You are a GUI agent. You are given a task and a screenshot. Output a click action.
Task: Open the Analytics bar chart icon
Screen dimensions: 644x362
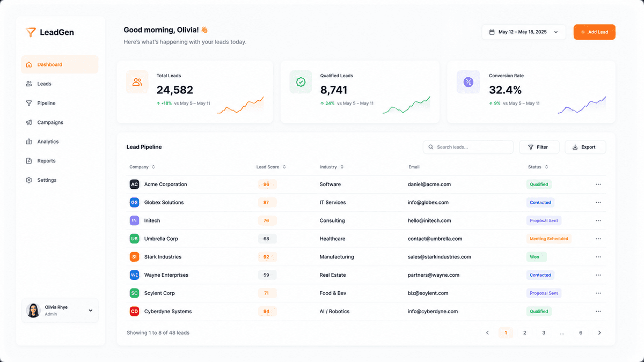click(29, 142)
